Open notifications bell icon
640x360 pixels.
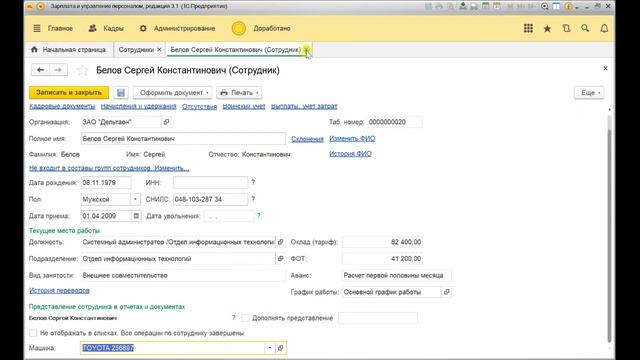coord(604,28)
